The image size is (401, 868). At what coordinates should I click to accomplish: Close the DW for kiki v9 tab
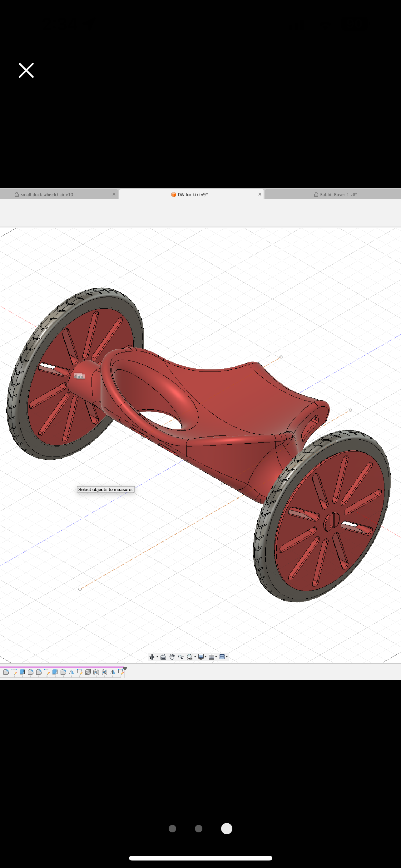click(x=260, y=194)
